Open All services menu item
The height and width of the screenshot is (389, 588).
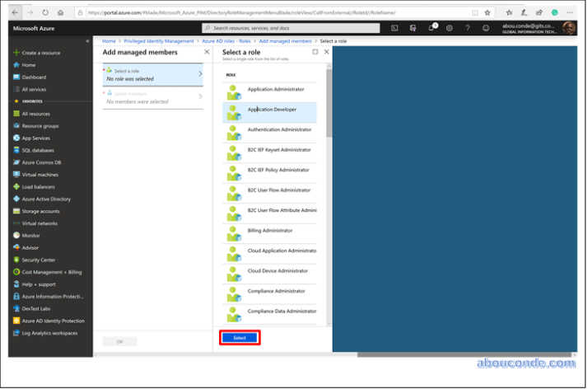34,89
